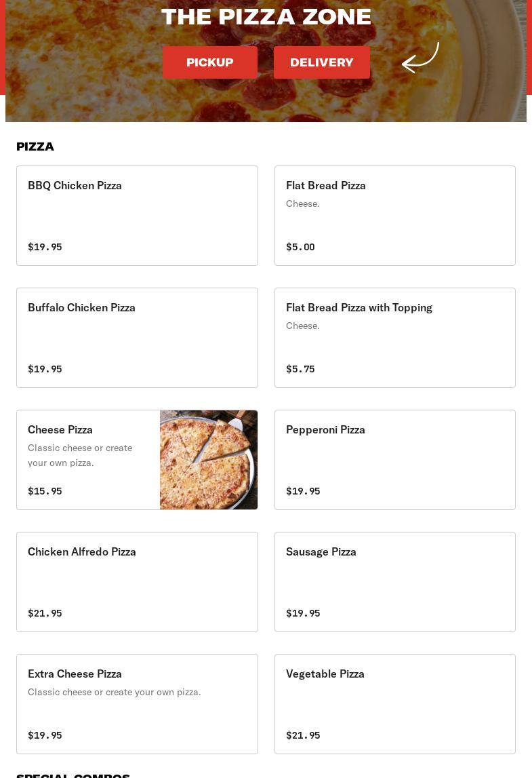Click the $15.95 Cheese Pizza price
The height and width of the screenshot is (778, 532).
click(x=45, y=491)
